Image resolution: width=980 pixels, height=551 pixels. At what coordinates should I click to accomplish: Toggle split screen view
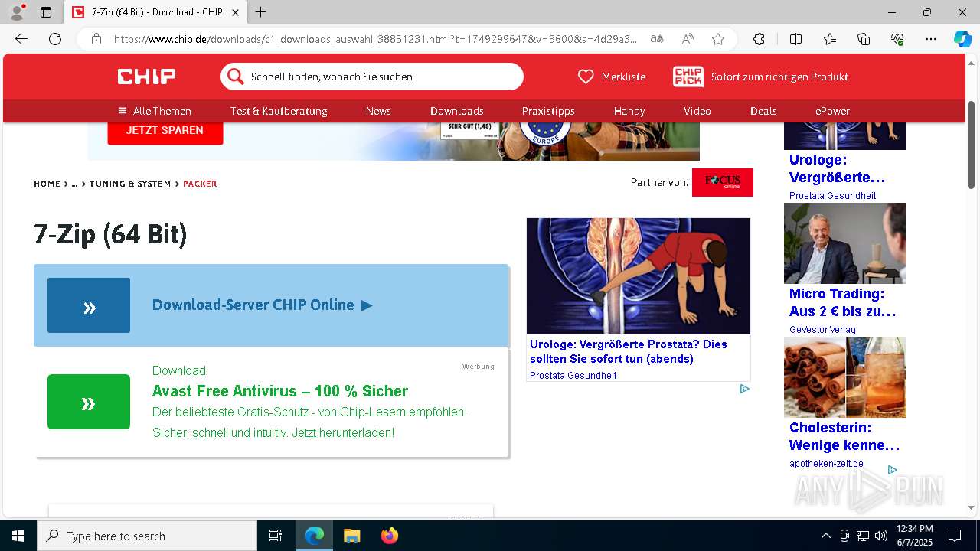point(795,39)
